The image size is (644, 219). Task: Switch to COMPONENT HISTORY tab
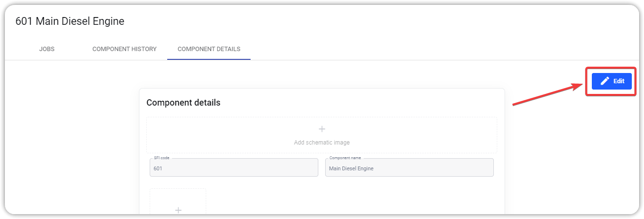(x=124, y=49)
